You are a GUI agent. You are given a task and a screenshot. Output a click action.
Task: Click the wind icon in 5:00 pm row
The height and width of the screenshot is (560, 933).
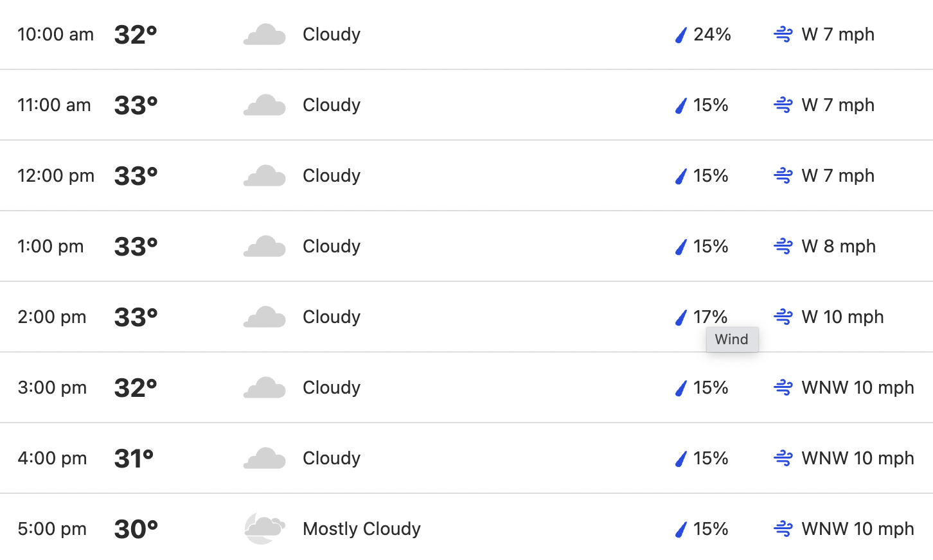coord(783,529)
